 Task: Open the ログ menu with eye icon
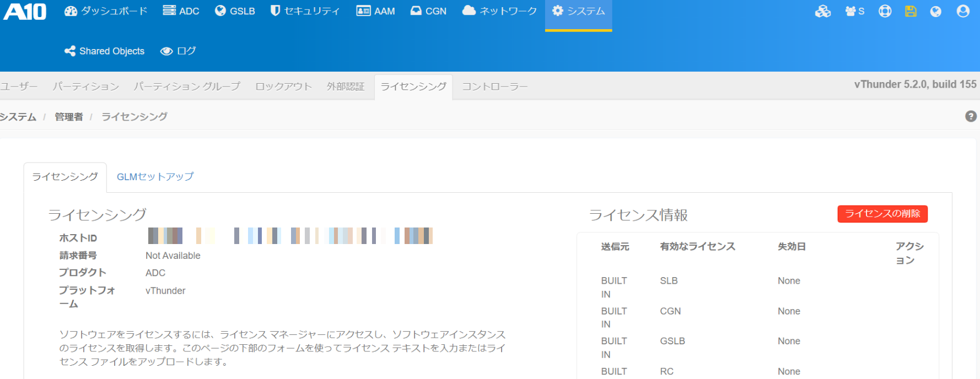(178, 51)
